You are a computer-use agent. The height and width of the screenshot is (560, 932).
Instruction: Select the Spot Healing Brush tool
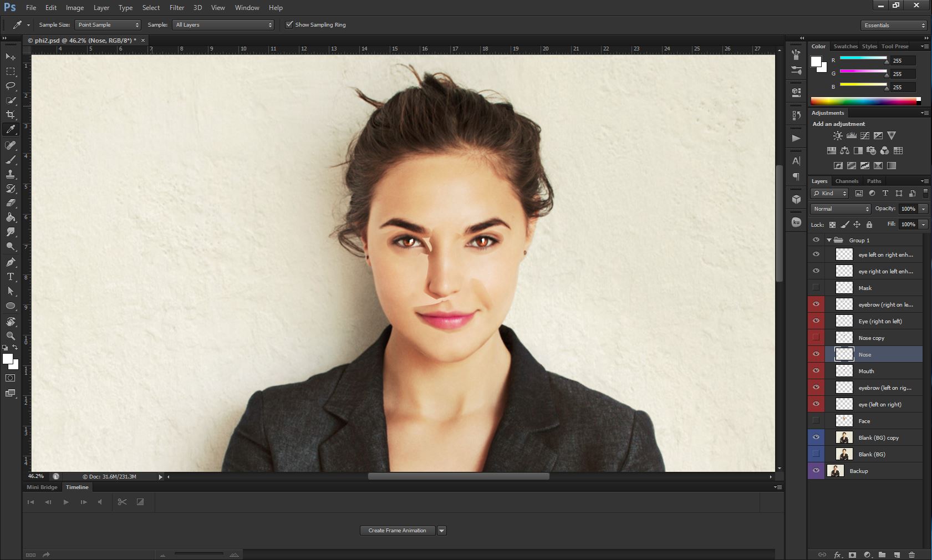point(11,145)
